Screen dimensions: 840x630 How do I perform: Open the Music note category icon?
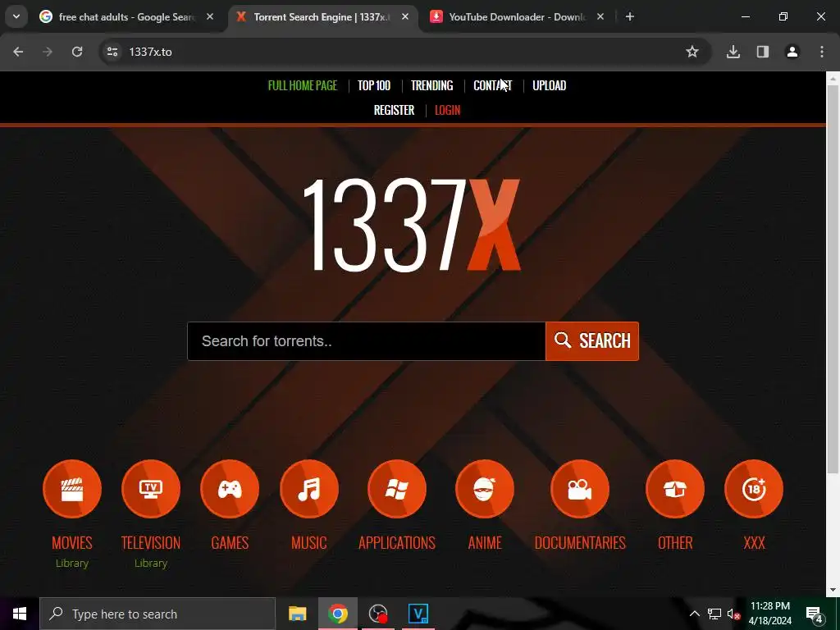pyautogui.click(x=309, y=489)
